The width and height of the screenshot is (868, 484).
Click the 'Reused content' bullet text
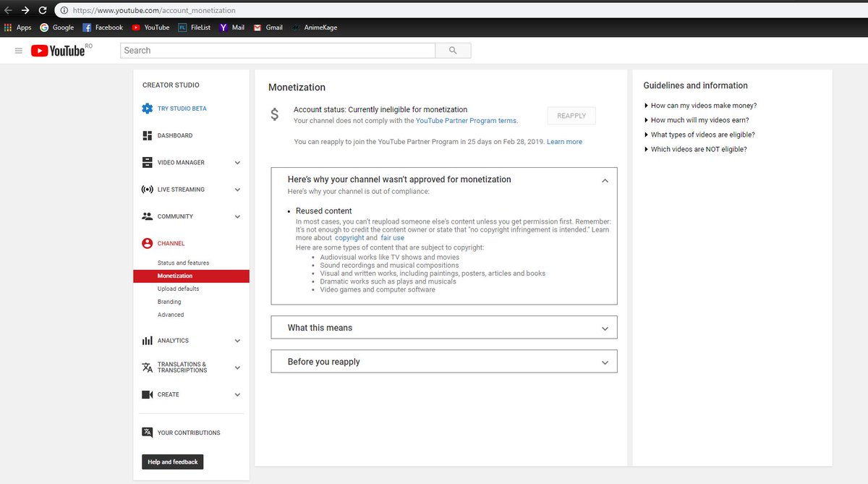pyautogui.click(x=324, y=211)
